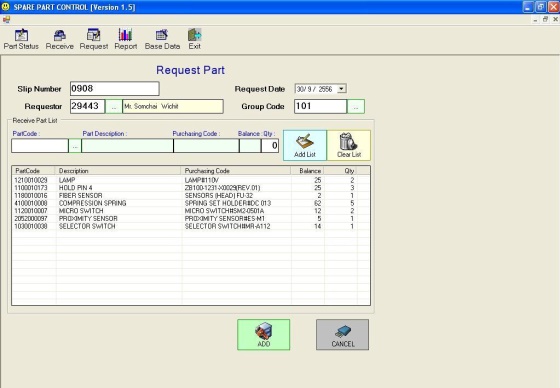560x388 pixels.
Task: Click the Slip Number input field
Action: pos(115,89)
